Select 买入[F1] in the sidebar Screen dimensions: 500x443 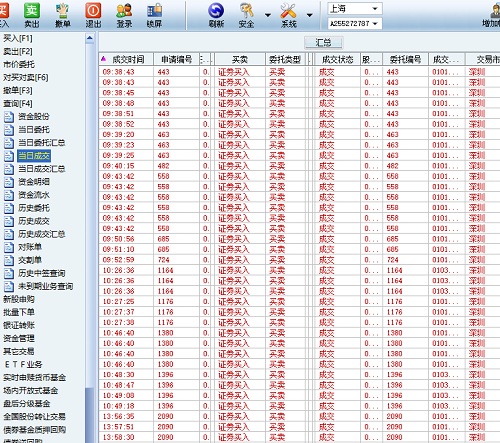[x=18, y=38]
